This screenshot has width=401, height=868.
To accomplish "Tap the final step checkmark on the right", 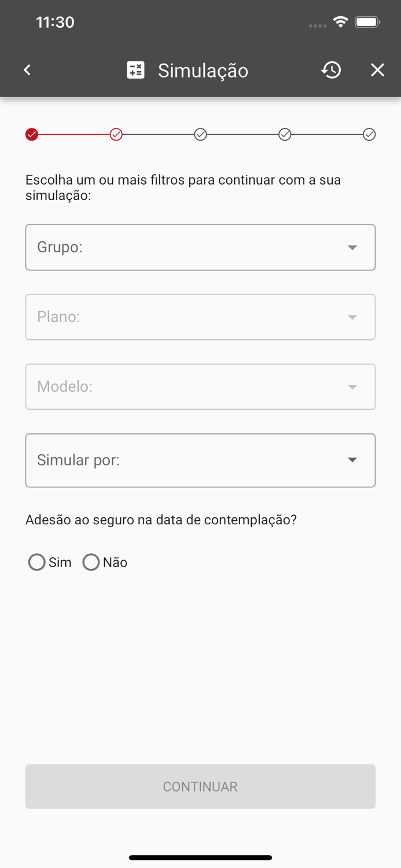I will [x=370, y=134].
